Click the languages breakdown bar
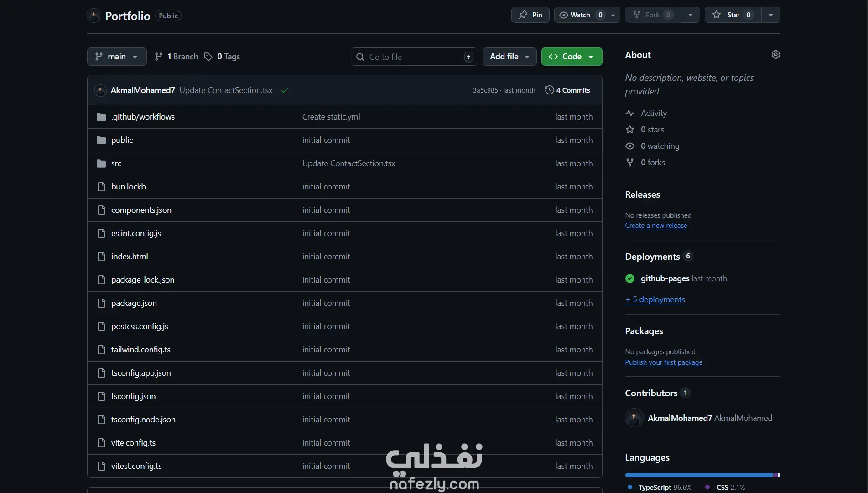 tap(702, 475)
